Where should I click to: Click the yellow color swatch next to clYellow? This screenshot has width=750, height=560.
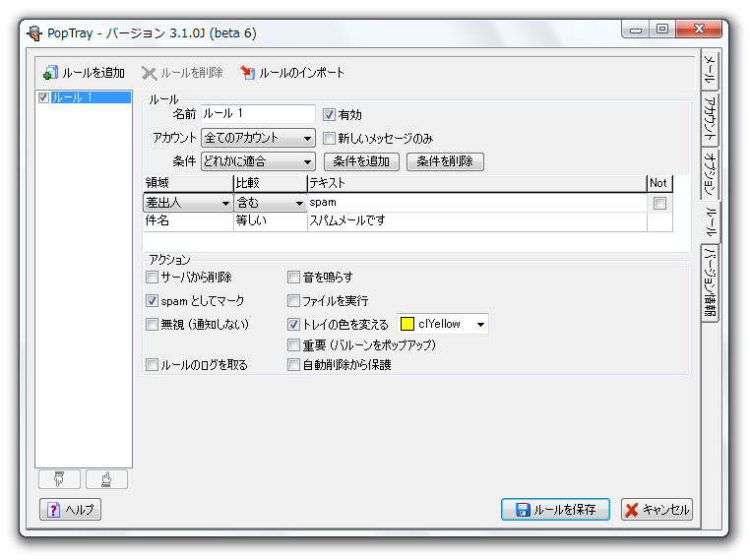(x=406, y=324)
